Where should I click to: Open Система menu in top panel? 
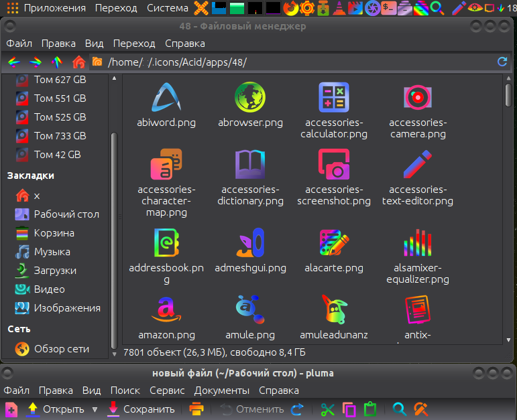[x=168, y=8]
